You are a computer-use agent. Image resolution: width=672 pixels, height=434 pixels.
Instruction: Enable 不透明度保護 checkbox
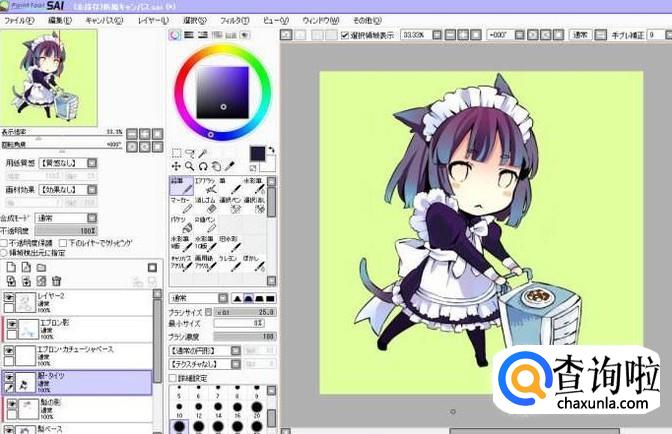click(4, 243)
